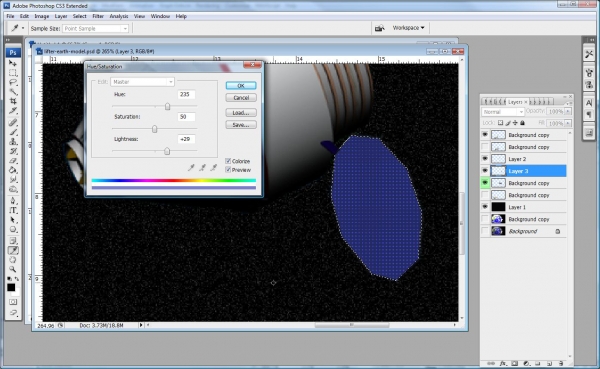The height and width of the screenshot is (369, 600).
Task: Select the Lasso tool
Action: coord(13,82)
